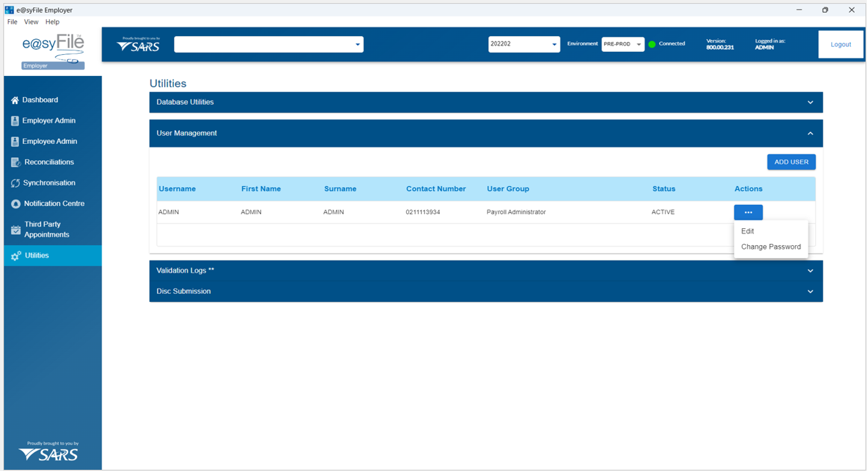Click the Dashboard home icon in sidebar

point(16,100)
